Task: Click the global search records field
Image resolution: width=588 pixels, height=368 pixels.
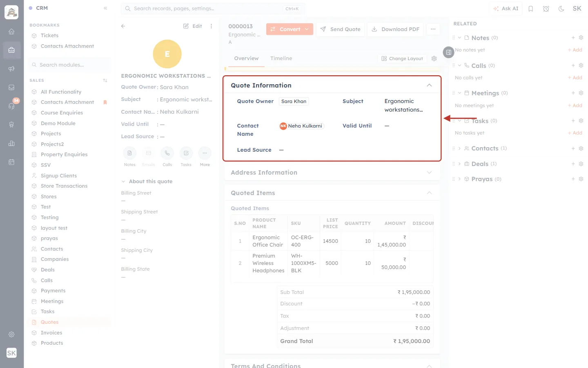Action: (213, 9)
